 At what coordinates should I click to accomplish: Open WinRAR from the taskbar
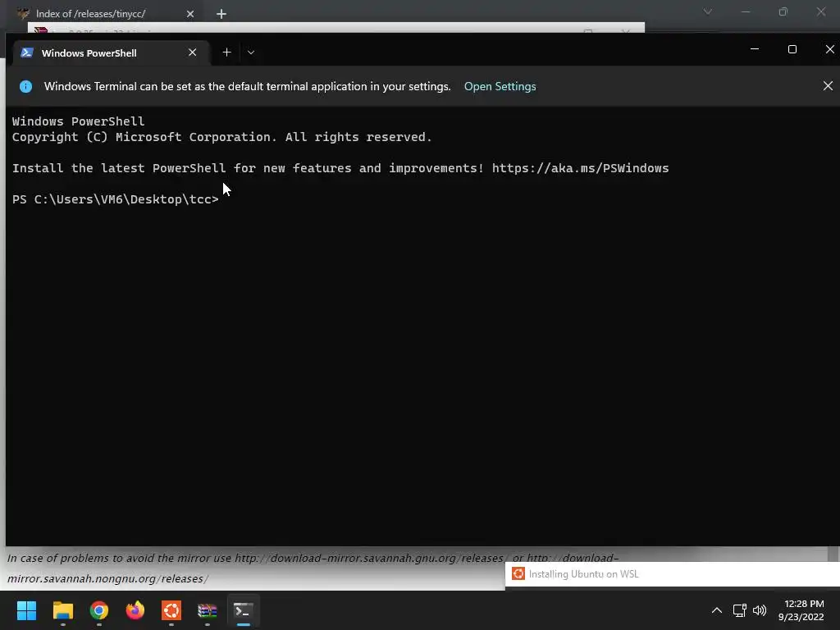tap(208, 610)
